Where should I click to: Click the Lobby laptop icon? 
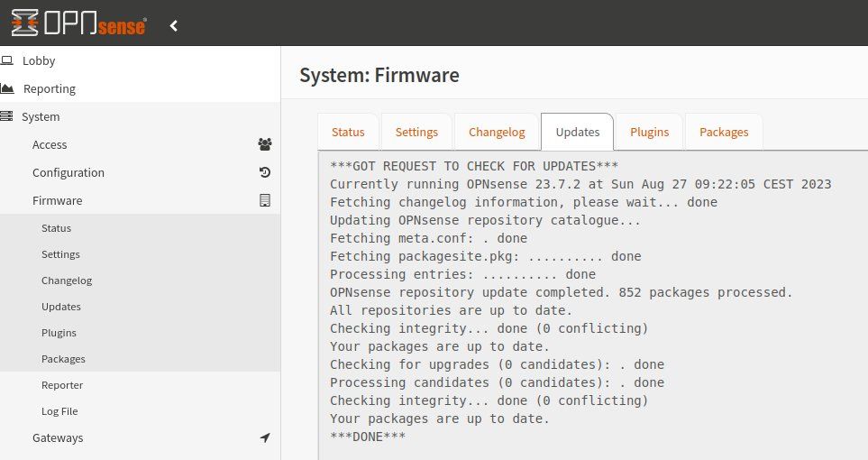pyautogui.click(x=6, y=60)
